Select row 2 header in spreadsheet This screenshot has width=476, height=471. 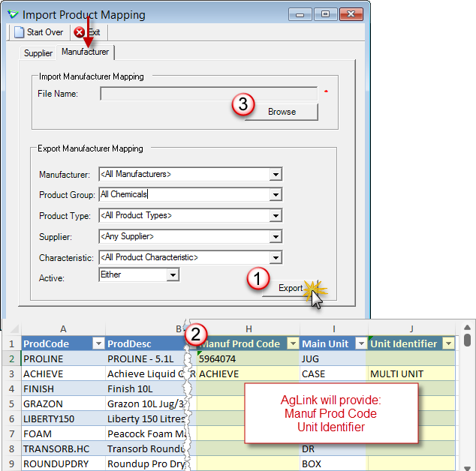click(11, 358)
